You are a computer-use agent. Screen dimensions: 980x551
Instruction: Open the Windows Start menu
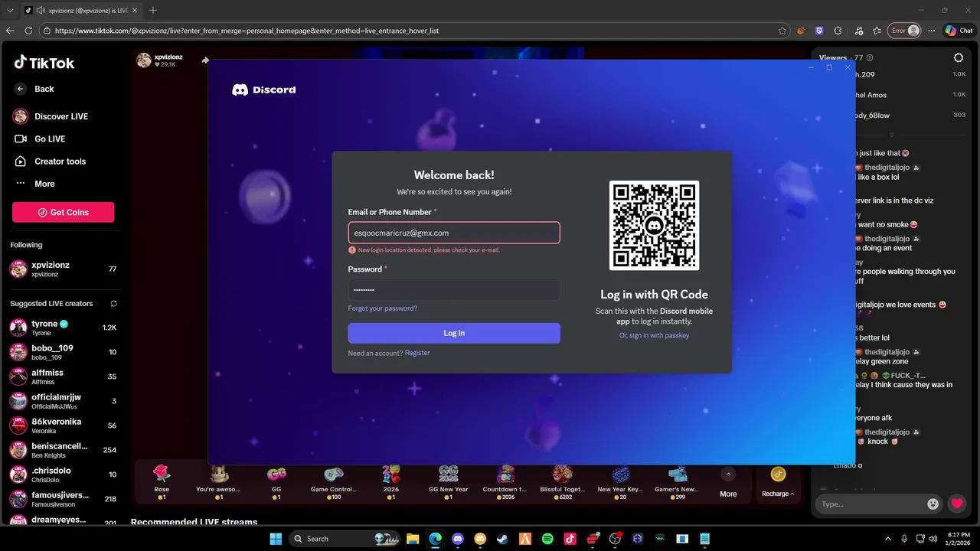point(276,539)
